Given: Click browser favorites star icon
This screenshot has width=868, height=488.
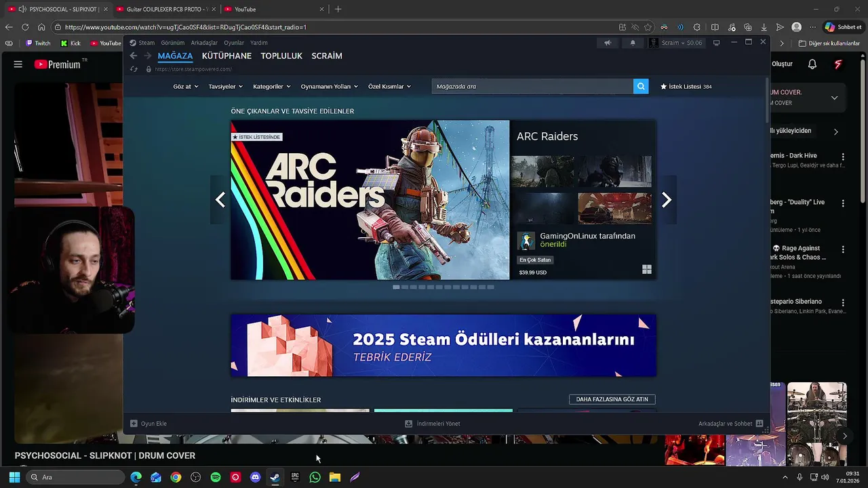Looking at the screenshot, I should click(x=648, y=27).
